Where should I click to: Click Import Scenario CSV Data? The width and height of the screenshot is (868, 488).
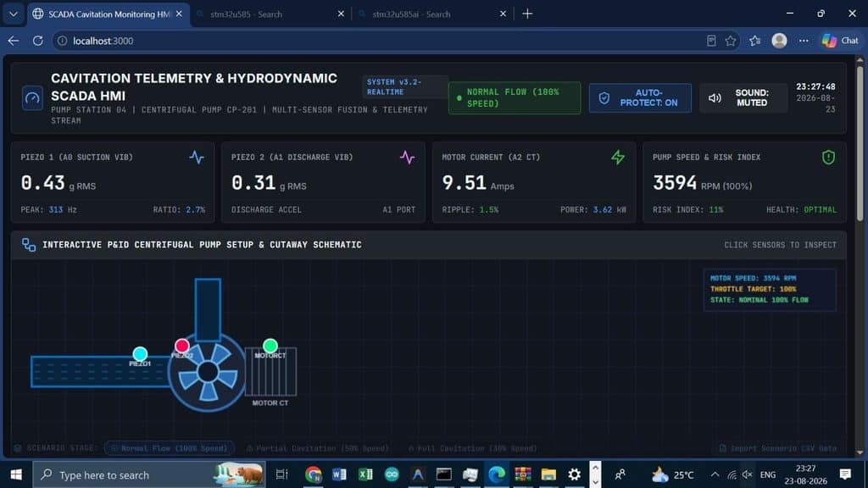[778, 448]
